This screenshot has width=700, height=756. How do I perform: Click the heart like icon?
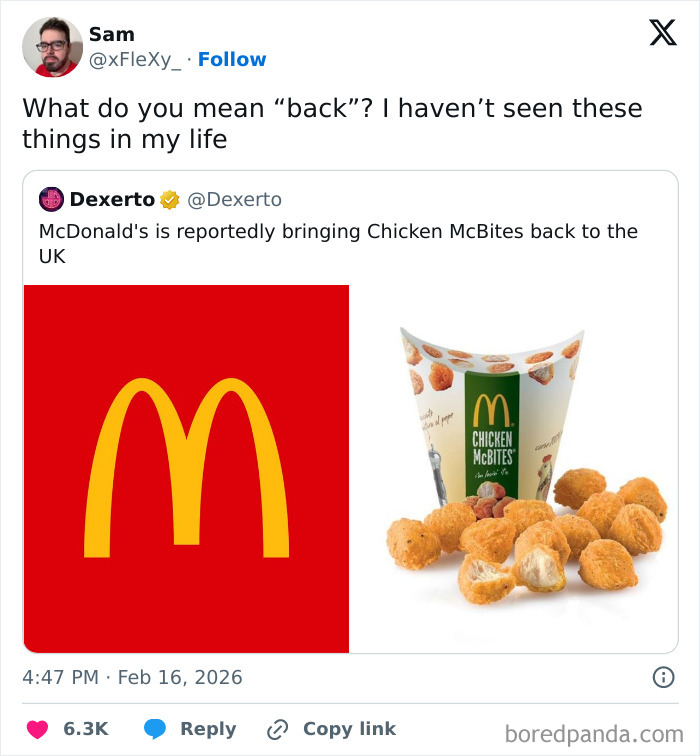37,729
